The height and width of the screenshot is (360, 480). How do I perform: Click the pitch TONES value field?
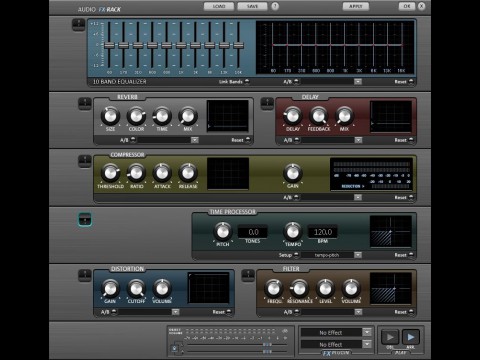pyautogui.click(x=253, y=232)
